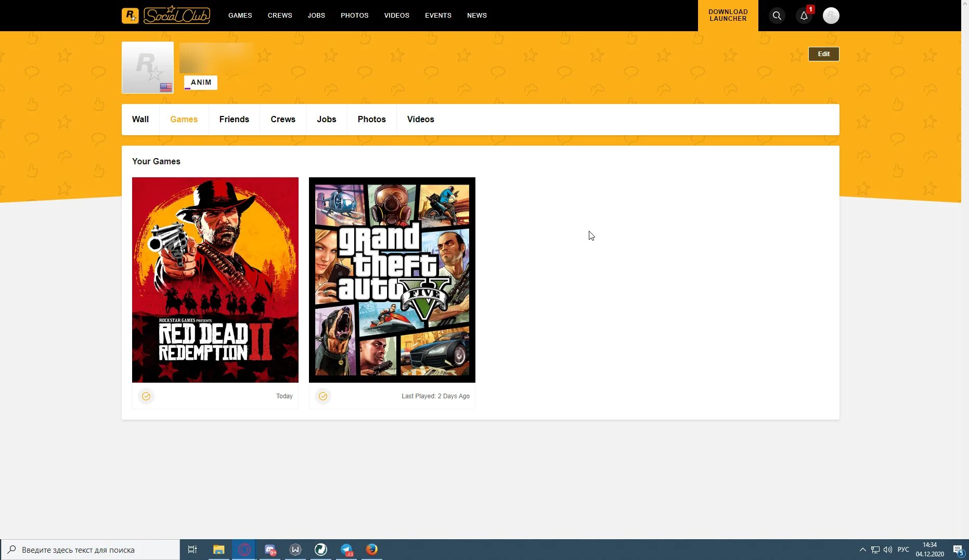Open the volume speaker tray icon
Screen dimensions: 969x560
(888, 550)
